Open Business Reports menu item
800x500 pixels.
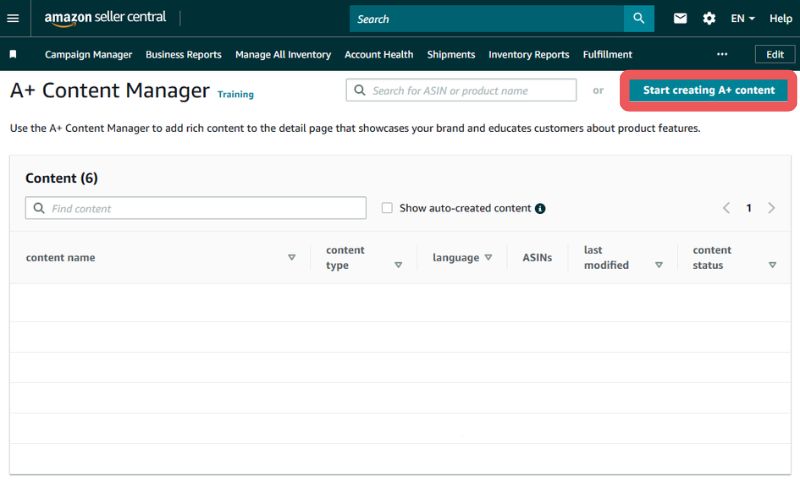click(184, 54)
